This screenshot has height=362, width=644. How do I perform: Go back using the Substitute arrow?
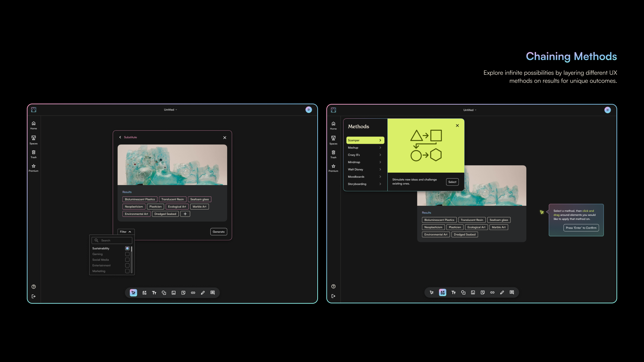[120, 137]
